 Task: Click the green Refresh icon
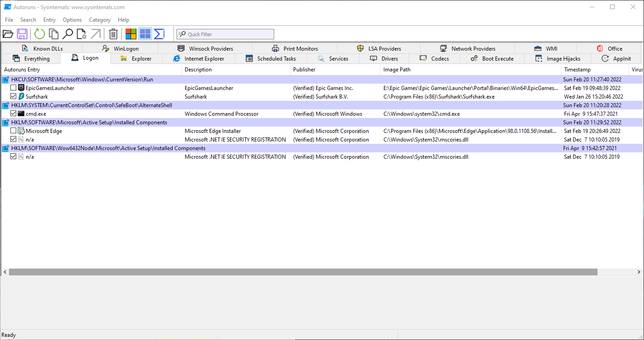(40, 34)
